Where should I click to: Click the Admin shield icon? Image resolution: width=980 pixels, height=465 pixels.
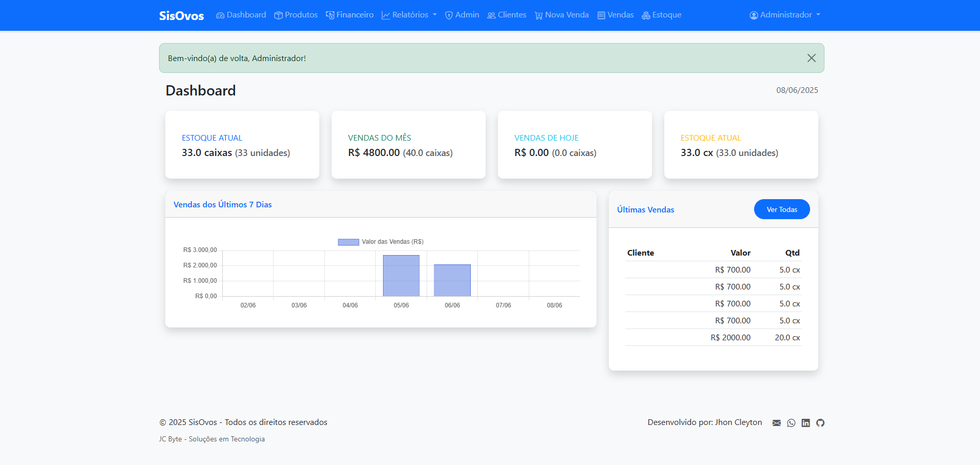click(x=449, y=15)
